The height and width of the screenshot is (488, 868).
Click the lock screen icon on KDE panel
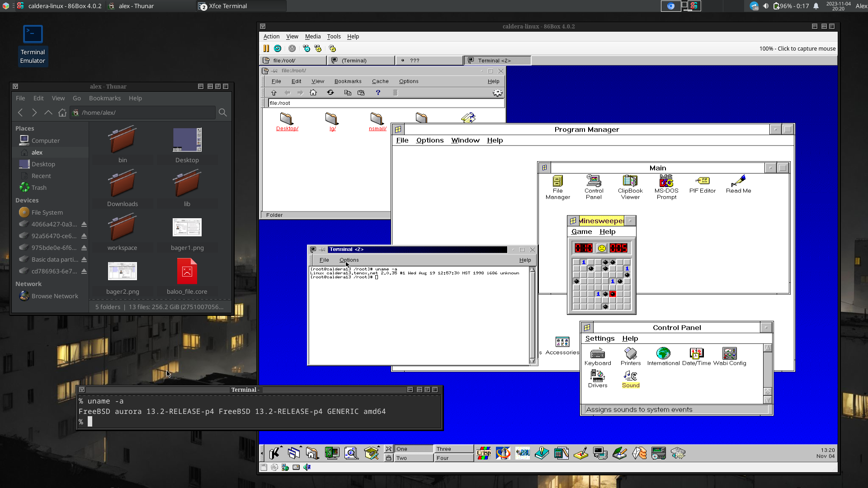[x=388, y=458]
